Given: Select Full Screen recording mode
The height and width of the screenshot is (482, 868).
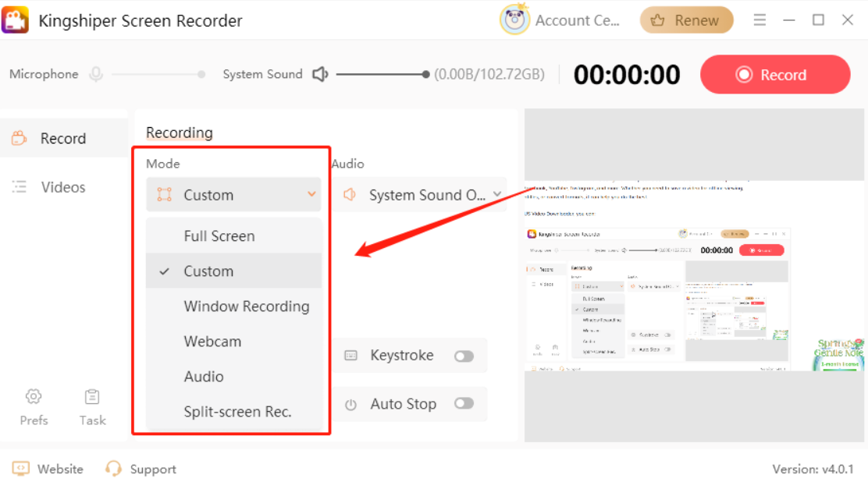Looking at the screenshot, I should coord(219,236).
